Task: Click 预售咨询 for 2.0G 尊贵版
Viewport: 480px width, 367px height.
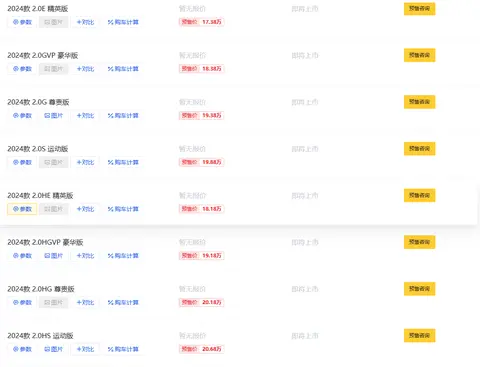Action: (x=419, y=102)
